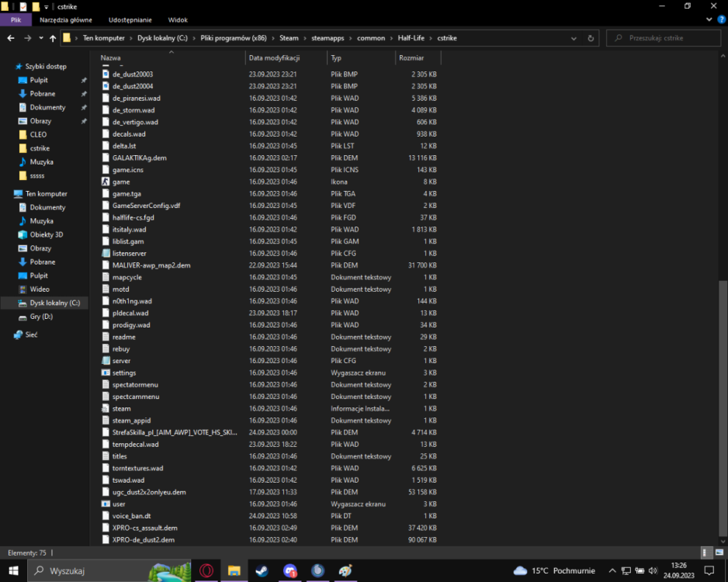
Task: Expand the ribbon with the chevron
Action: tap(709, 19)
